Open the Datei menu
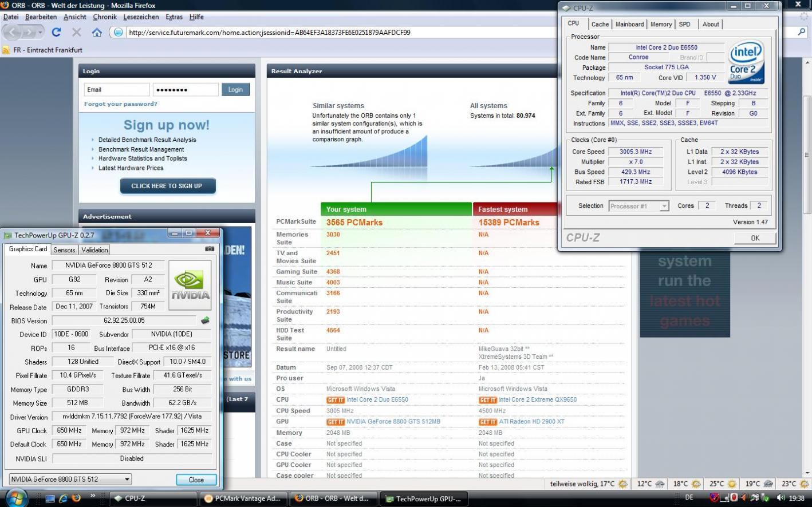The image size is (812, 507). 11,17
